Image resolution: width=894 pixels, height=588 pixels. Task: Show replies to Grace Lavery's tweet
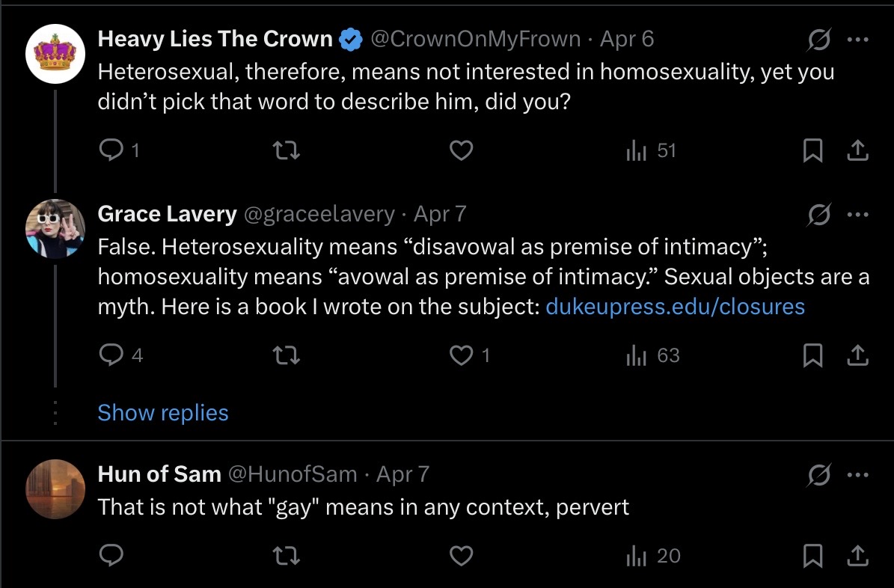(x=163, y=412)
